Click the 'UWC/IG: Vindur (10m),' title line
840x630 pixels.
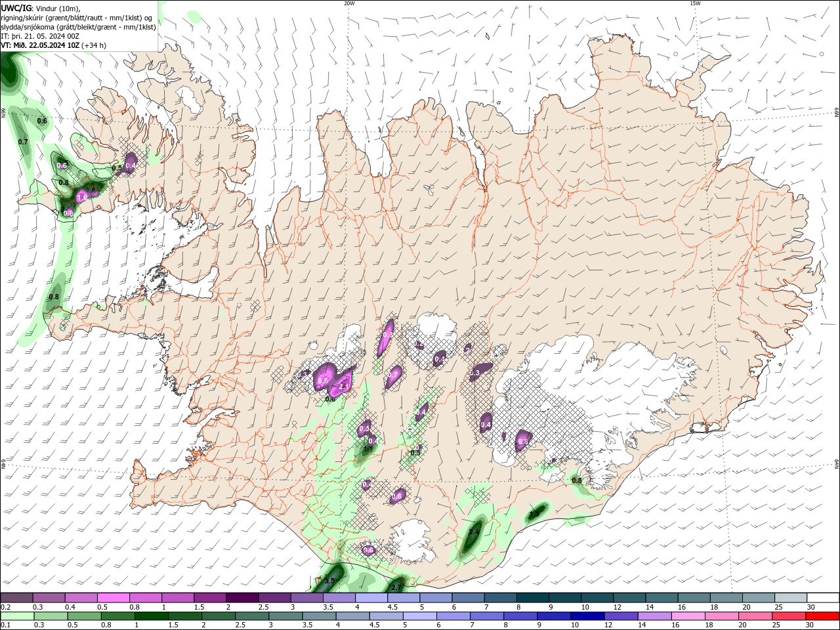coord(41,8)
